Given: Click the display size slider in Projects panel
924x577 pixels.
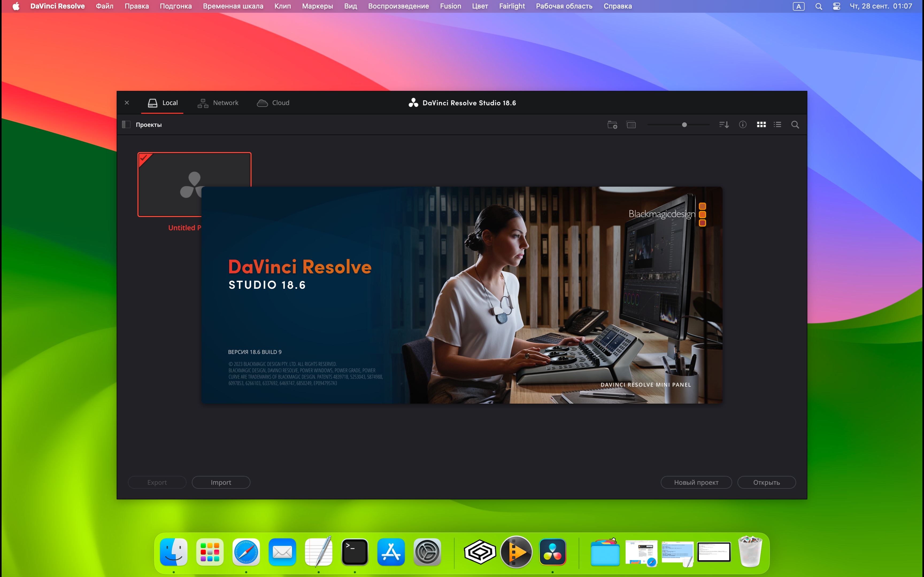Looking at the screenshot, I should 684,125.
